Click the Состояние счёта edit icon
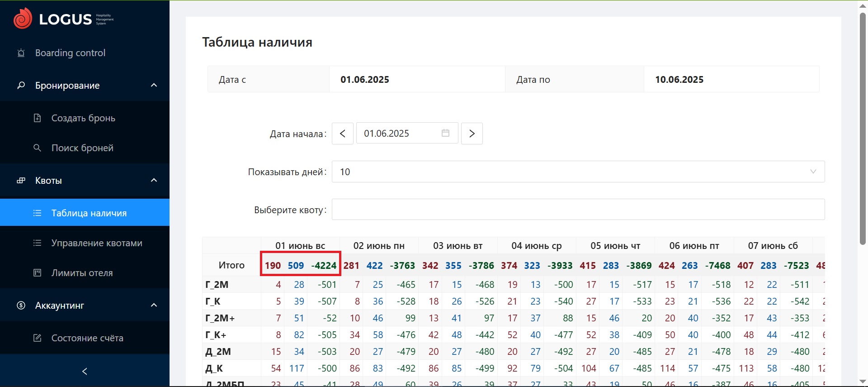This screenshot has width=868, height=387. [x=38, y=338]
